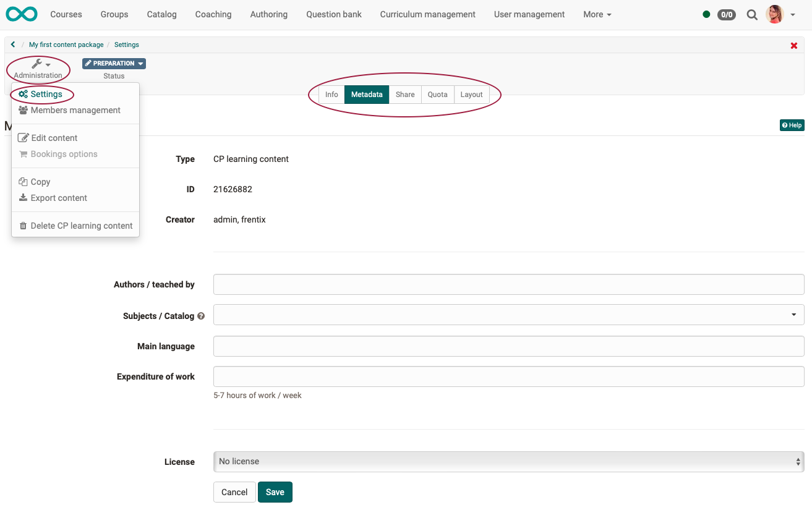The height and width of the screenshot is (510, 812).
Task: Open the License select box
Action: click(508, 461)
